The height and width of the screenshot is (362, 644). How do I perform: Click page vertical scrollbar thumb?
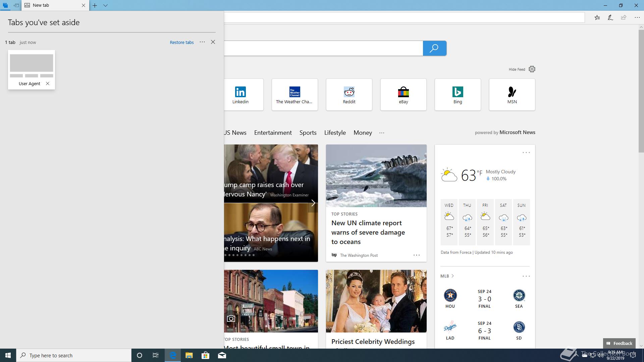point(641,91)
